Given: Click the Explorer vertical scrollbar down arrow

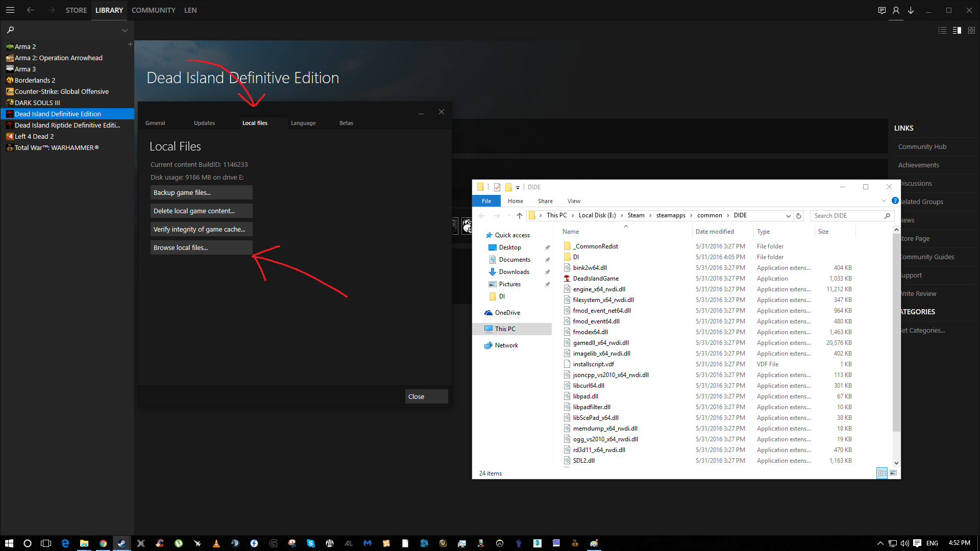Looking at the screenshot, I should coord(896,463).
